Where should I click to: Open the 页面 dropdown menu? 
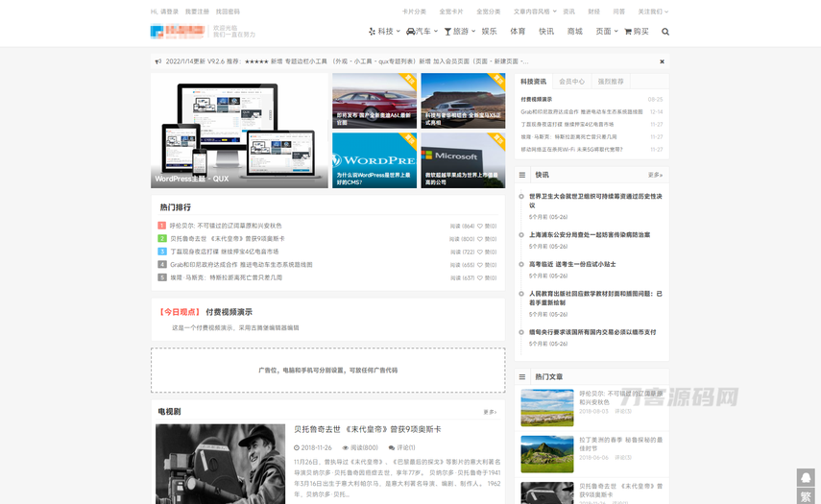(605, 32)
